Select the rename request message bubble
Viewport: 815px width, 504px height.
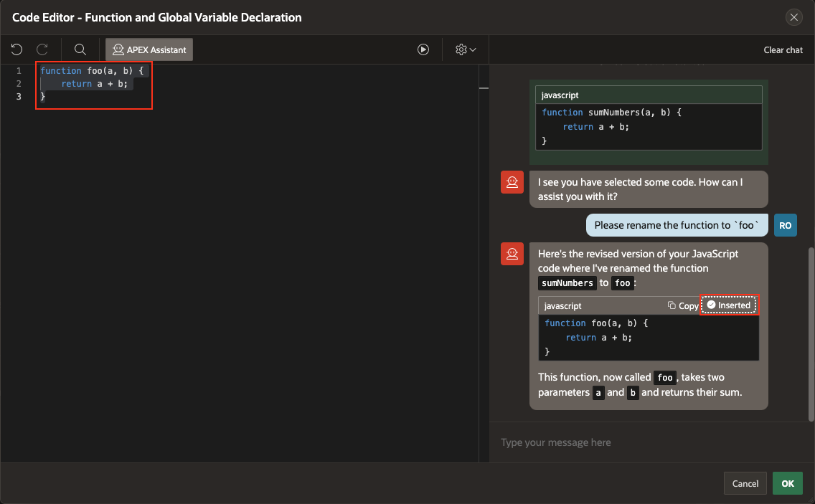click(x=676, y=224)
